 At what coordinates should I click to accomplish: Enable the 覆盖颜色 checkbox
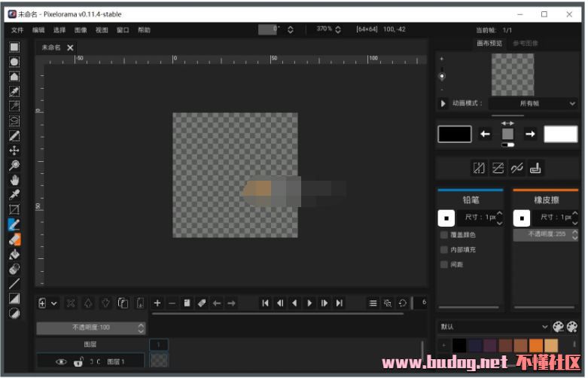(444, 235)
